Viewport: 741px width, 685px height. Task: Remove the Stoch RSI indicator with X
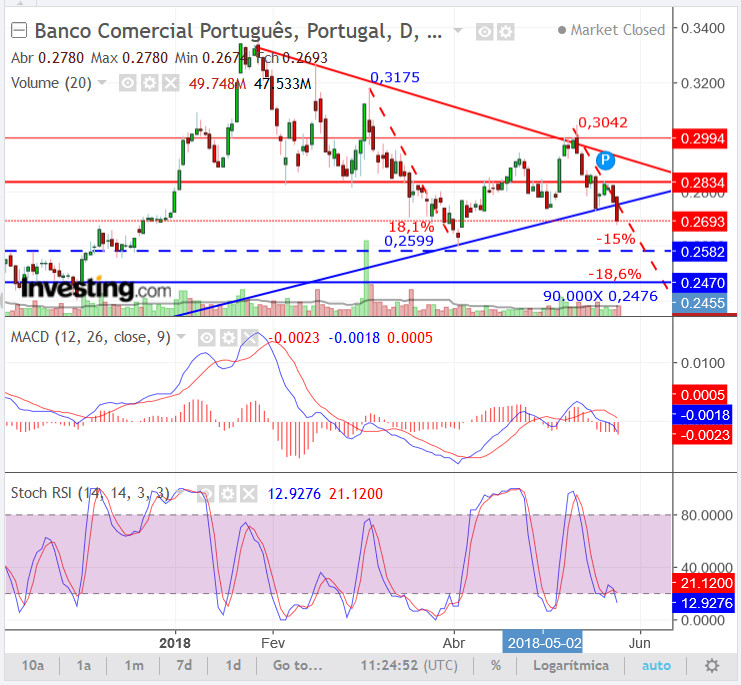[x=249, y=494]
